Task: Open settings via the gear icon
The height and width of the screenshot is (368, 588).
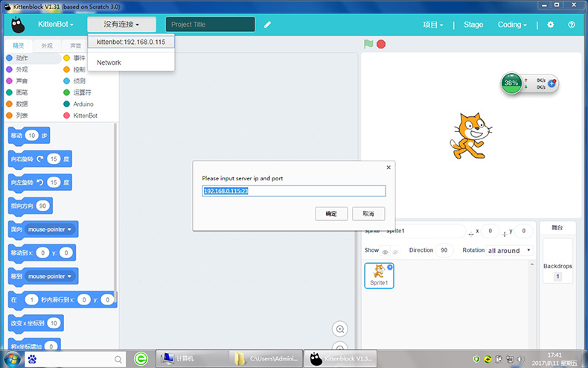Action: 551,25
